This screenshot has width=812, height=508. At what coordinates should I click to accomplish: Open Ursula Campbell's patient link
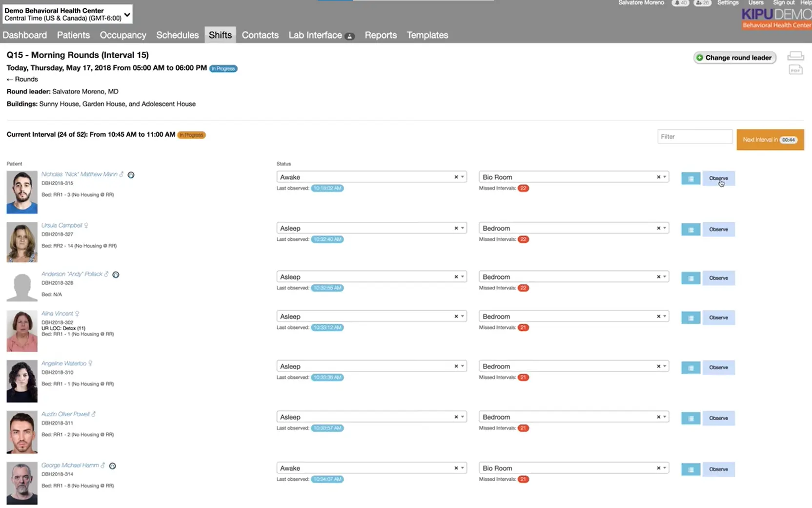62,225
